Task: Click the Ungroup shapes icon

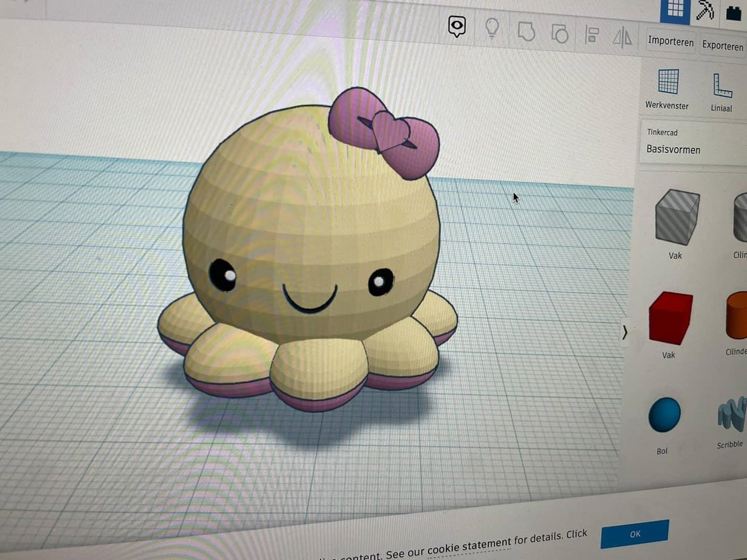Action: [x=559, y=34]
